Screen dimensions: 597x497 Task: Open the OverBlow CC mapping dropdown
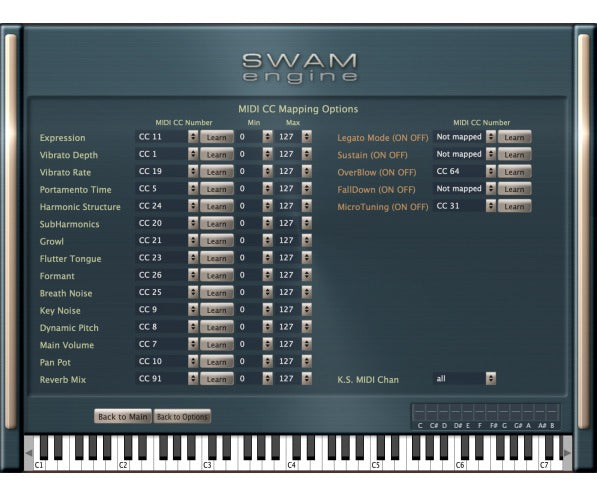(491, 171)
